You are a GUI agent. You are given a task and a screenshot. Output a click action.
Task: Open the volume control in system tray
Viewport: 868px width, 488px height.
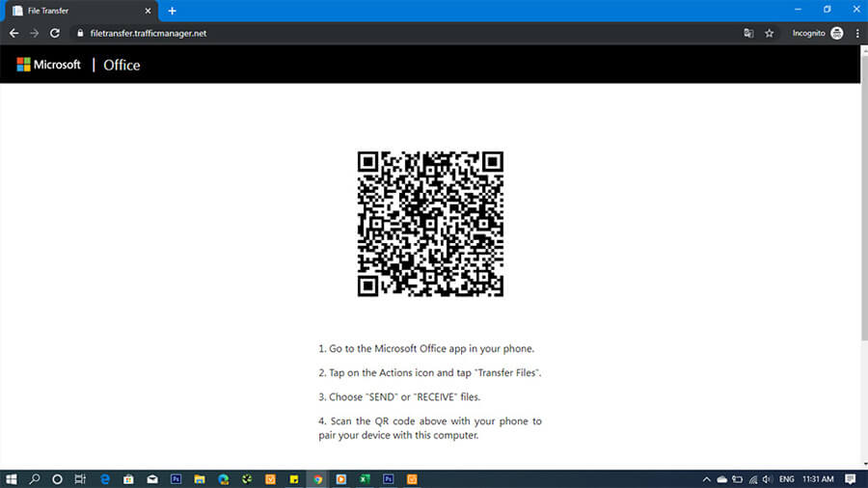click(x=768, y=478)
